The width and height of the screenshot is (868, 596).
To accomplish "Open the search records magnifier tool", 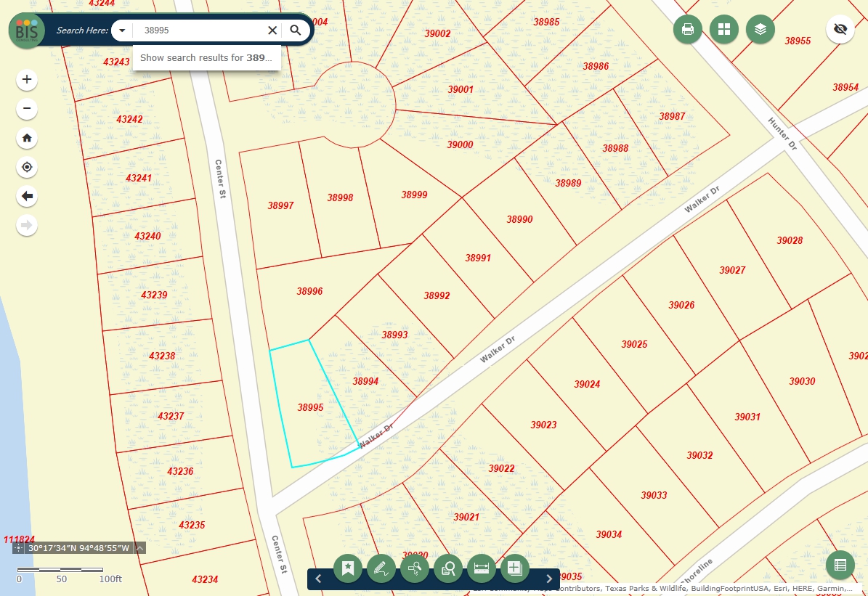I will tap(448, 568).
